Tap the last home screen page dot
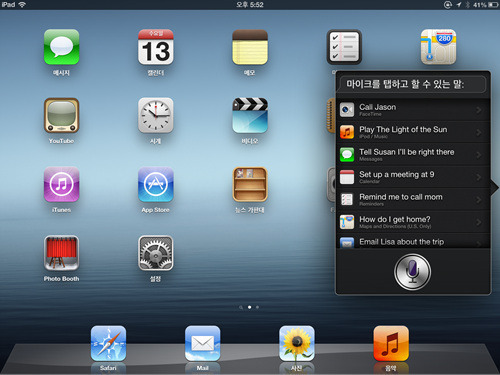Screen dimensions: 500x375 pos(257,307)
